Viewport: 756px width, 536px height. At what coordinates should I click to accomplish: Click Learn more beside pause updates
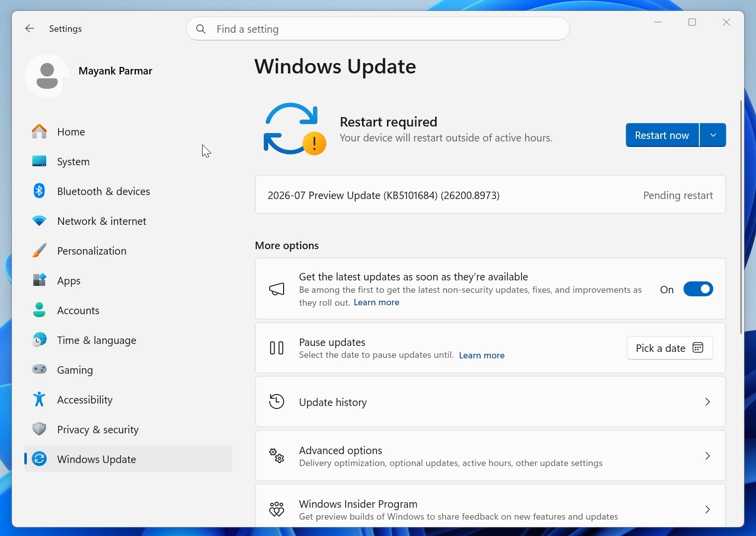tap(482, 355)
